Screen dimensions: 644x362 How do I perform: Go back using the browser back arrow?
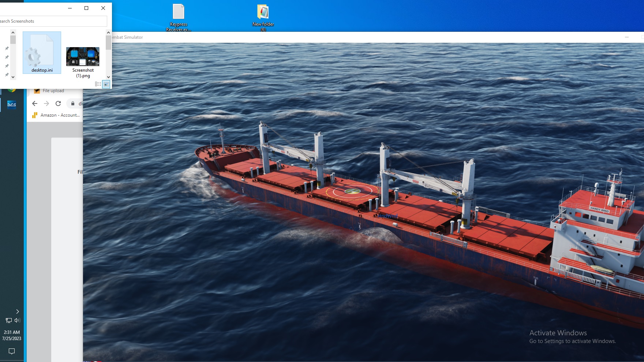click(x=35, y=103)
